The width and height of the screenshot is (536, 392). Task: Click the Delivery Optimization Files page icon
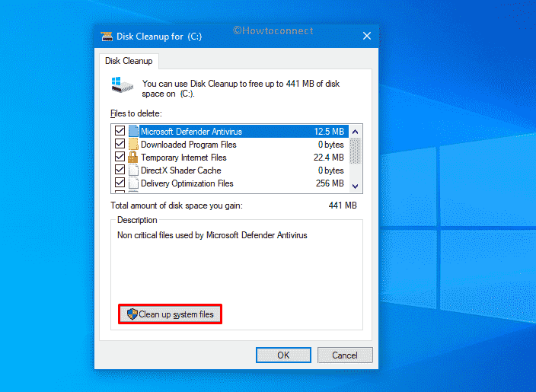(133, 183)
